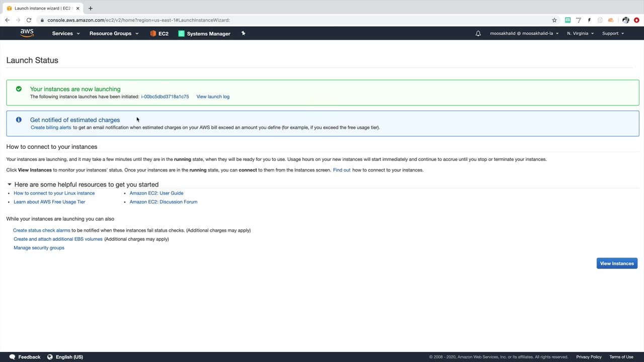The width and height of the screenshot is (644, 362).
Task: Open the Chrome profile avatar
Action: (x=625, y=20)
